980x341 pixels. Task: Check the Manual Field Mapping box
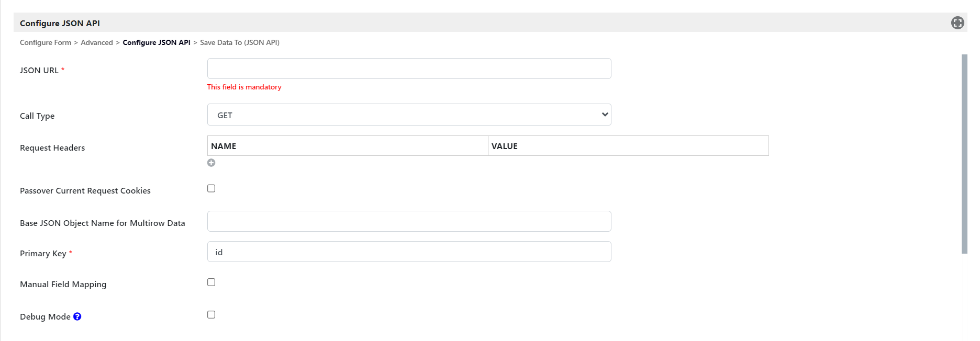point(211,282)
